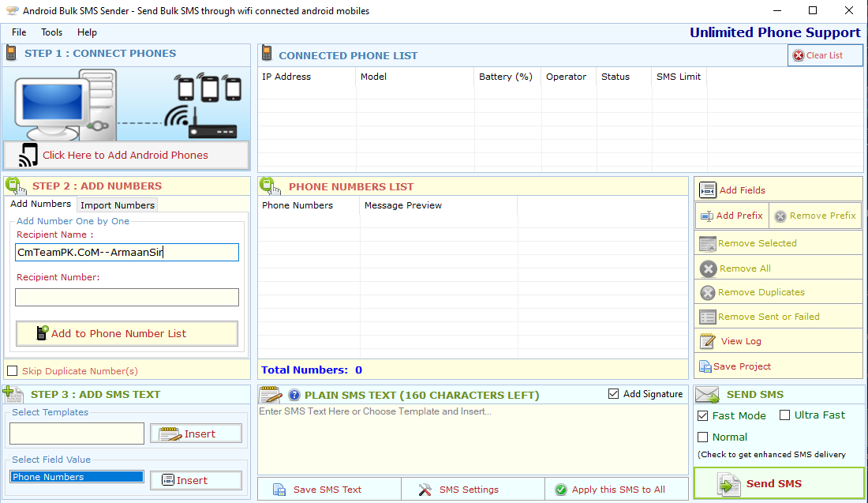Click the notepad icon beside Plain SMS Text

click(x=271, y=394)
